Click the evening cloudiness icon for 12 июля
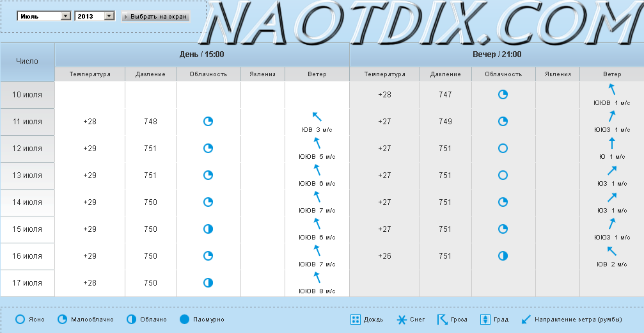Screen dimensions: 644x333 503,149
